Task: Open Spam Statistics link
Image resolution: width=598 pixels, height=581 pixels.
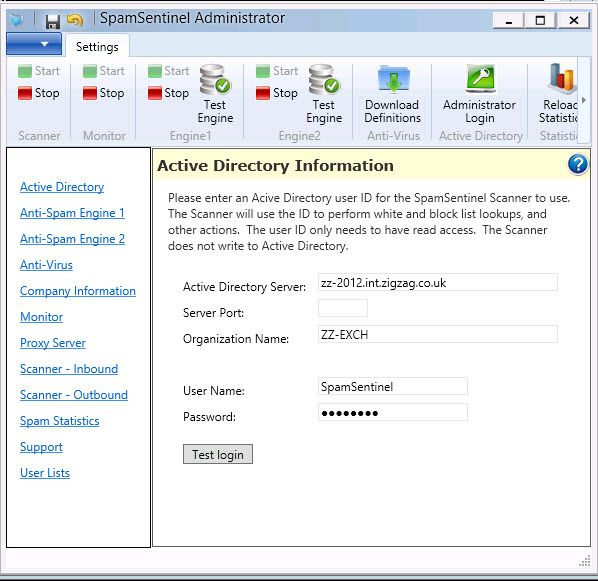Action: pos(59,421)
